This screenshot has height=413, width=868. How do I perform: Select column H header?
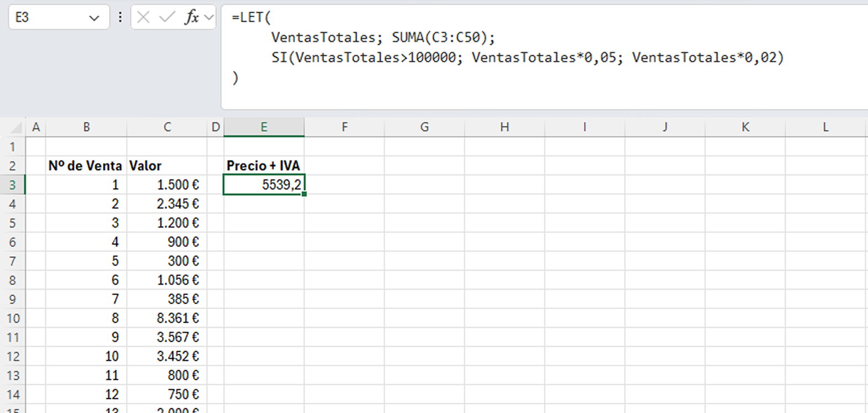pyautogui.click(x=505, y=127)
